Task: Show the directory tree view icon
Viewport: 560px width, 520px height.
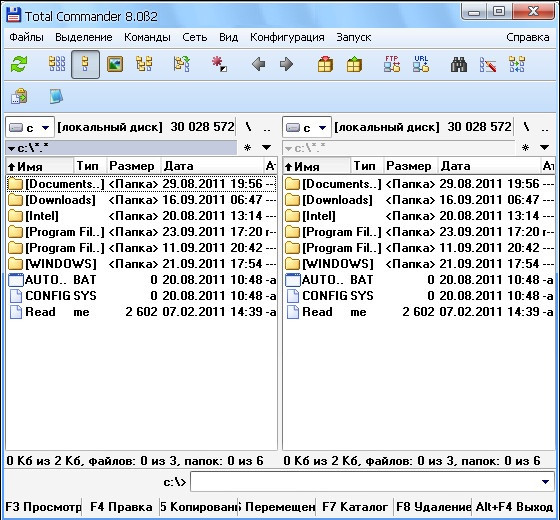Action: [144, 64]
